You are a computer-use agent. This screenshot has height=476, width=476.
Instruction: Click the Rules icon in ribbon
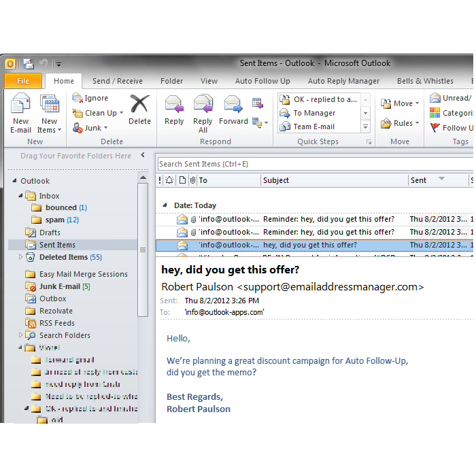(386, 123)
